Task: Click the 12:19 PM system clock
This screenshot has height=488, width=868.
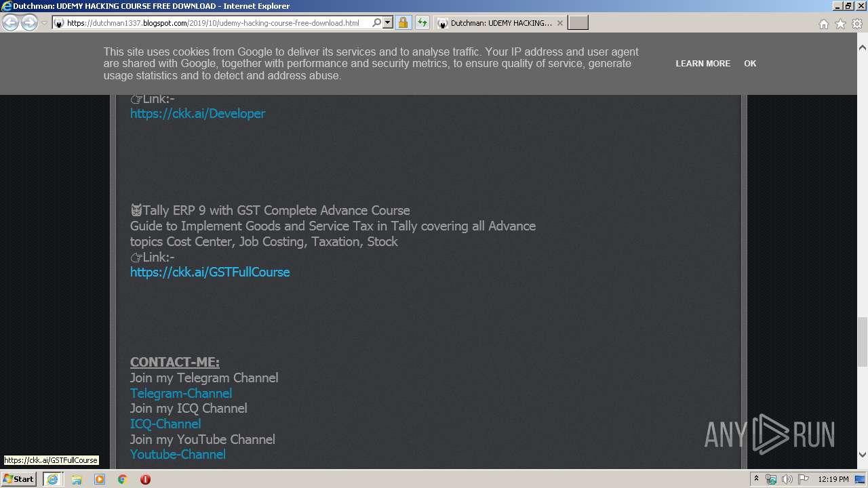Action: [x=833, y=479]
